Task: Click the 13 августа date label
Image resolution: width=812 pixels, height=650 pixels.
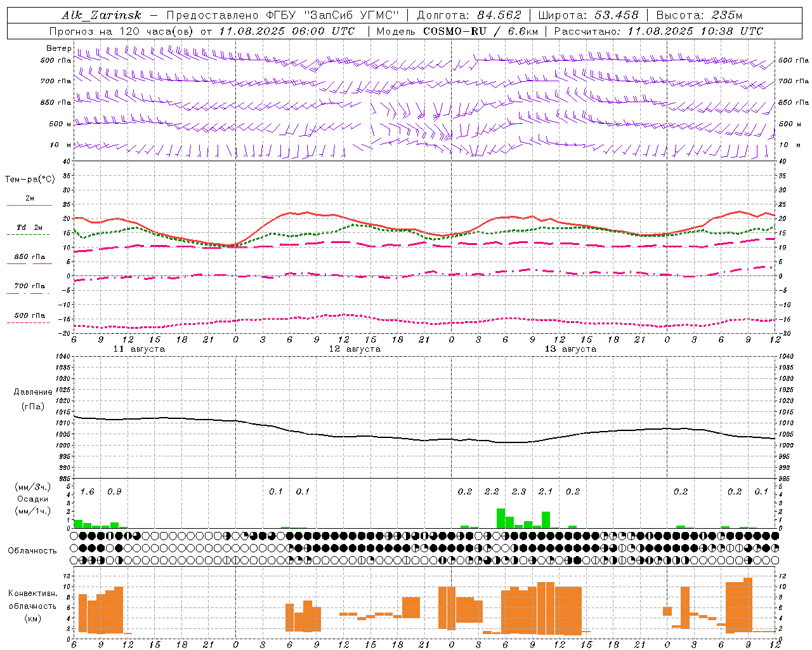Action: click(x=570, y=348)
